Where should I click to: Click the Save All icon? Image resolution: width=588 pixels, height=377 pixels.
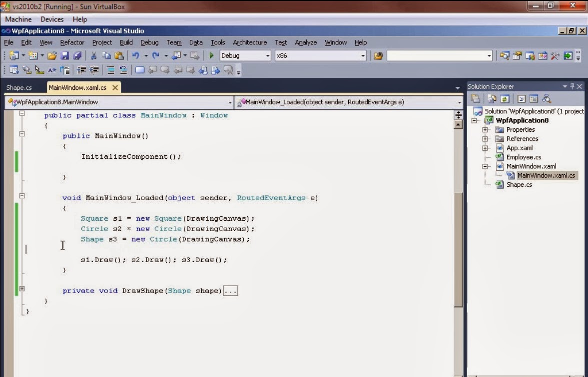pyautogui.click(x=77, y=56)
